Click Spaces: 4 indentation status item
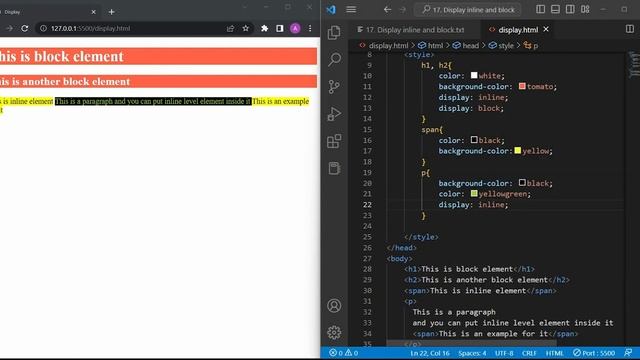Viewport: 640px width, 360px height. [x=472, y=353]
